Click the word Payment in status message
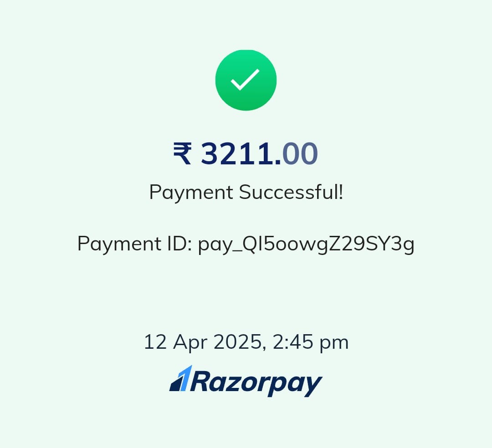Image resolution: width=492 pixels, height=448 pixels. click(x=191, y=192)
